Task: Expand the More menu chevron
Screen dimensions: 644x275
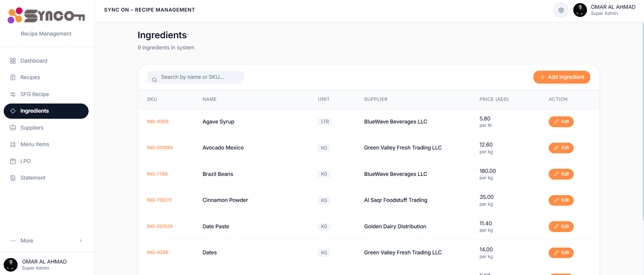Action: [80, 241]
